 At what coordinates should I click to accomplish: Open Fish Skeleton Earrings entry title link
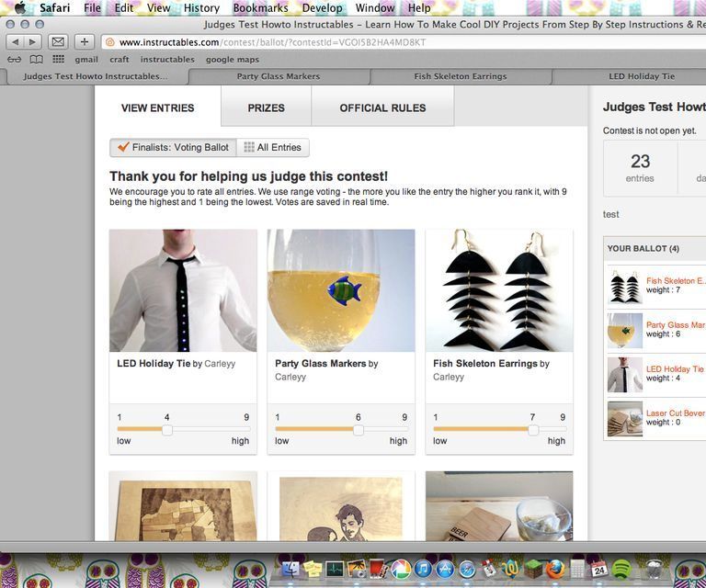[485, 364]
